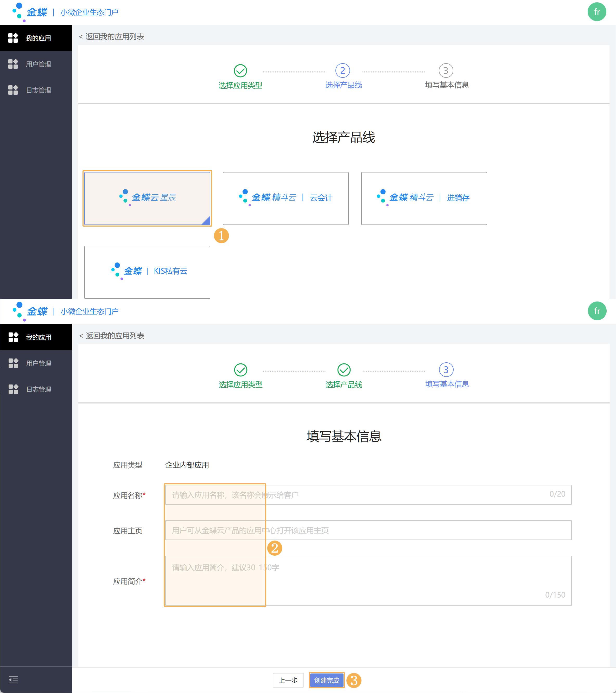Click the 用户管理 icon in top sidebar

(x=13, y=64)
